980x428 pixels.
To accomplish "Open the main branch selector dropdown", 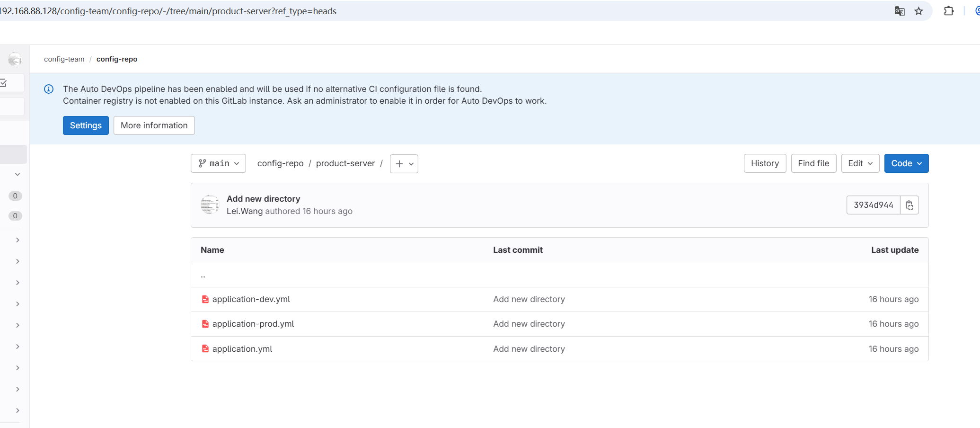I will coord(218,163).
